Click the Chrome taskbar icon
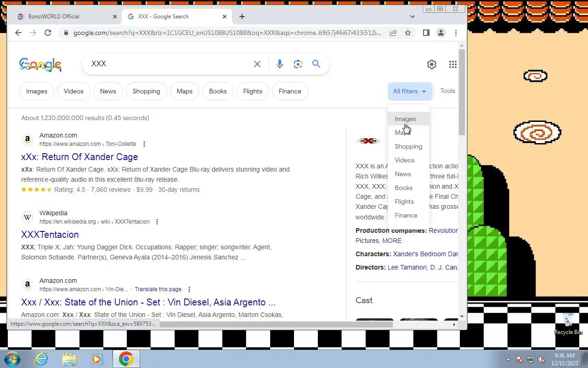Viewport: 588px width, 368px height. click(x=126, y=359)
